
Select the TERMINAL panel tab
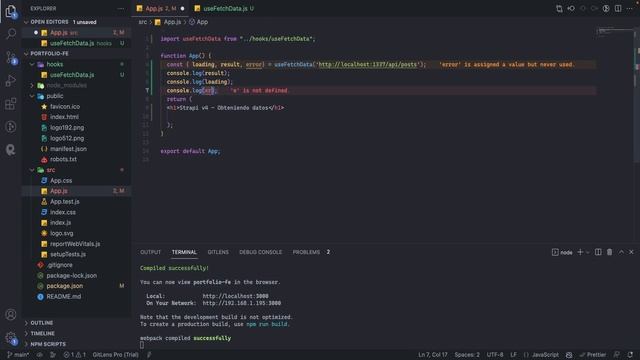pyautogui.click(x=184, y=252)
